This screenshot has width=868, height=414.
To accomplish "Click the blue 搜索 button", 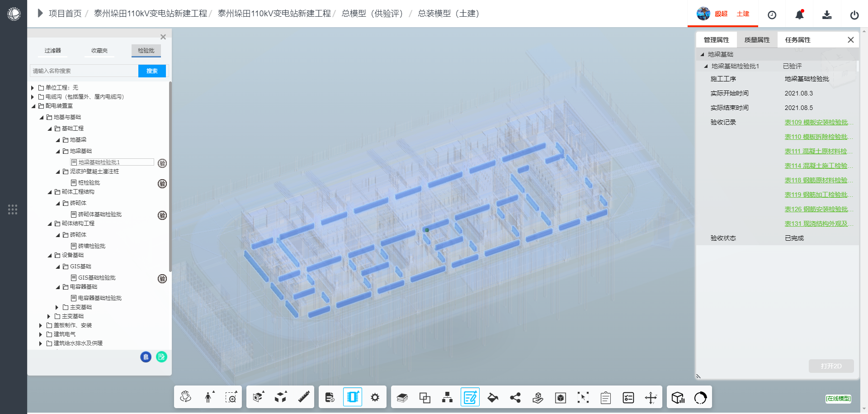I will pos(152,71).
